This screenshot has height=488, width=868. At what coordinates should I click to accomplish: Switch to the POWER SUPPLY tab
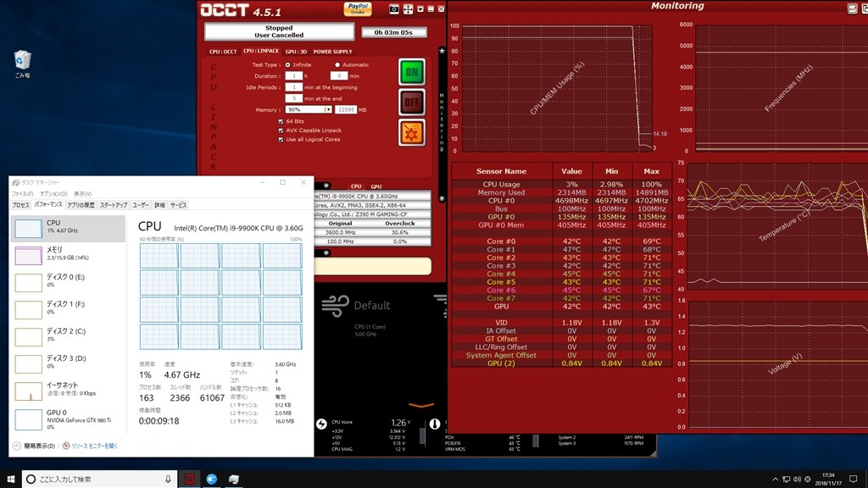tap(332, 52)
